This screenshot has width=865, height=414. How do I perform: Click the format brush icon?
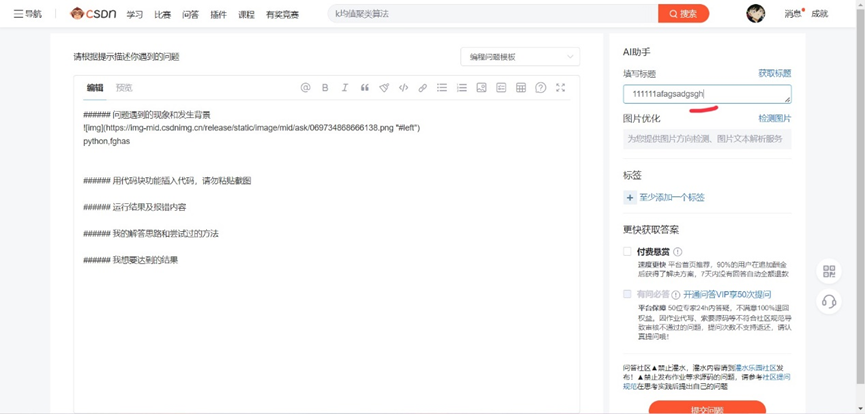[x=384, y=88]
